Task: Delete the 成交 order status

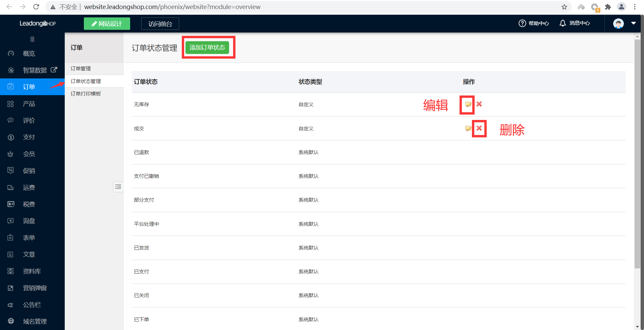Action: pos(479,128)
